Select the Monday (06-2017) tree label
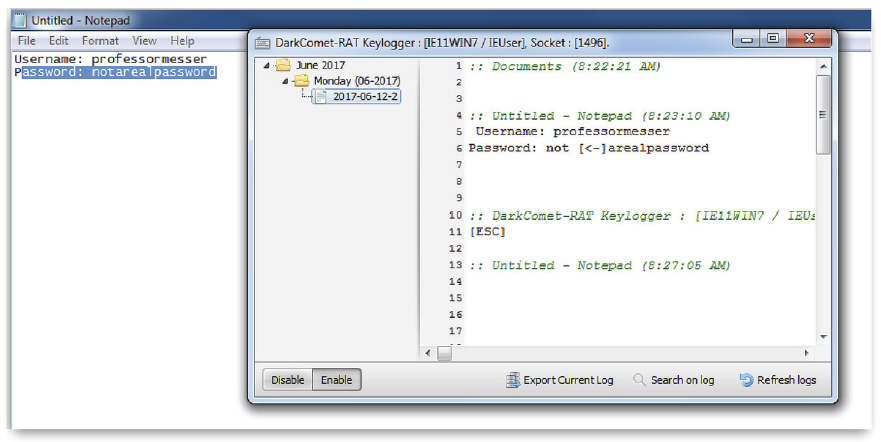Screen dimensions: 881x442 coord(357,81)
